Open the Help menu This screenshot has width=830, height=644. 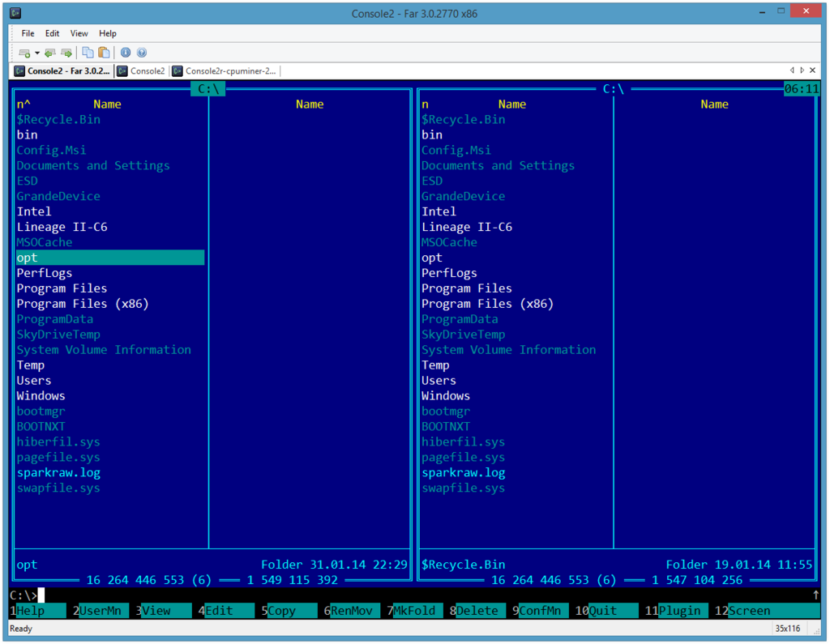point(108,33)
